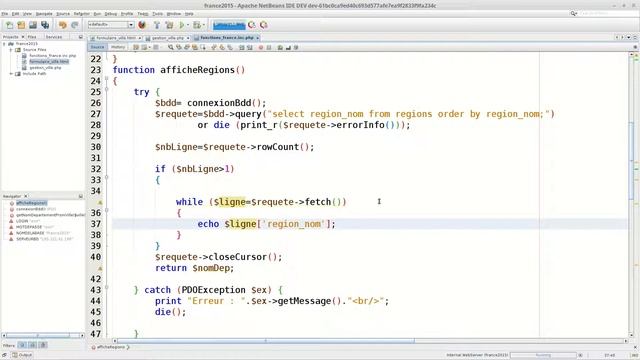Open the Source menu
The image size is (640, 360).
(x=63, y=13)
